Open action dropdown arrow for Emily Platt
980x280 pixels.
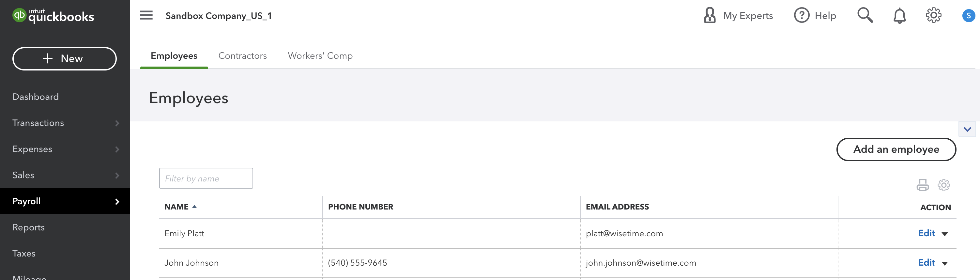(x=945, y=234)
